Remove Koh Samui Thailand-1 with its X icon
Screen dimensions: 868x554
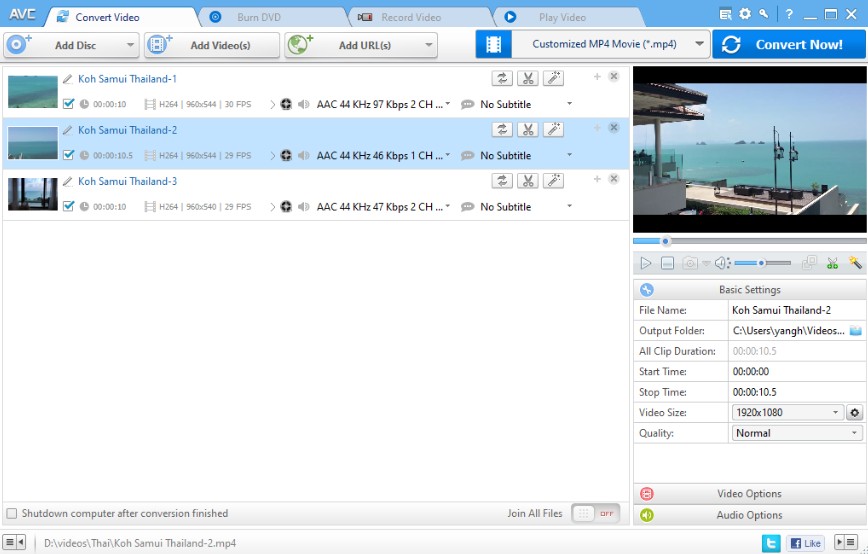[x=613, y=76]
